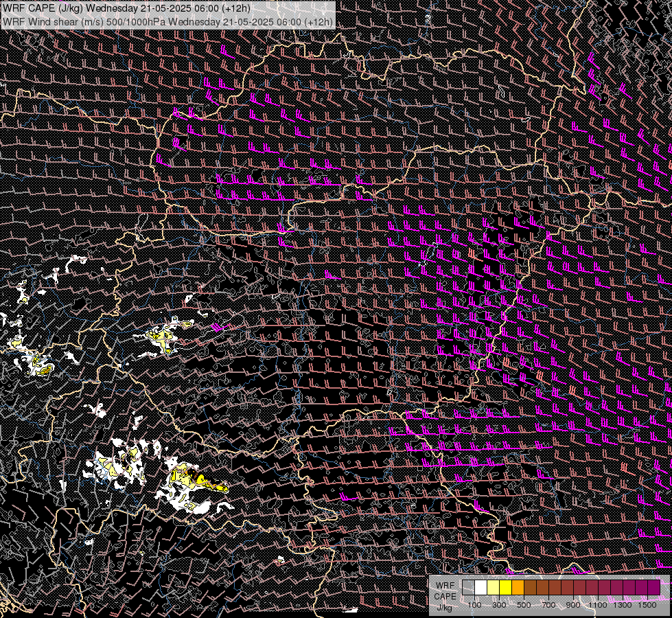Screen dimensions: 672x618
Task: Click the 900 legend value label
Action: click(573, 605)
